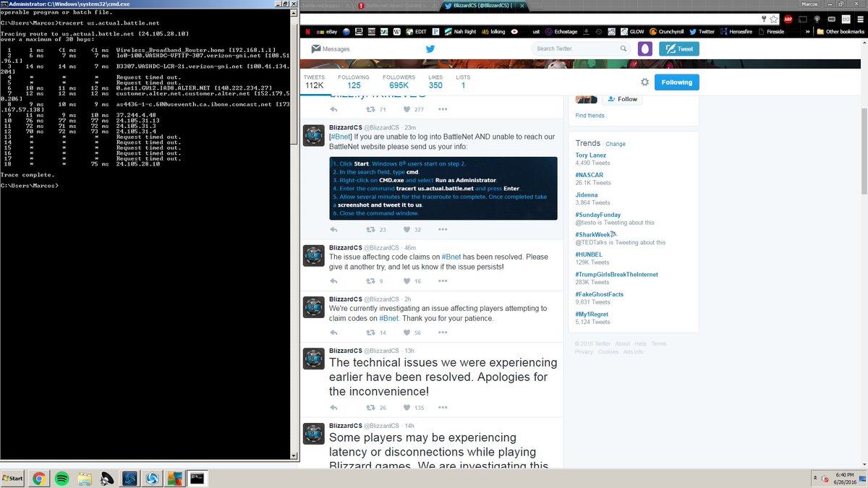Open the Echostage bookmark

pyautogui.click(x=561, y=32)
